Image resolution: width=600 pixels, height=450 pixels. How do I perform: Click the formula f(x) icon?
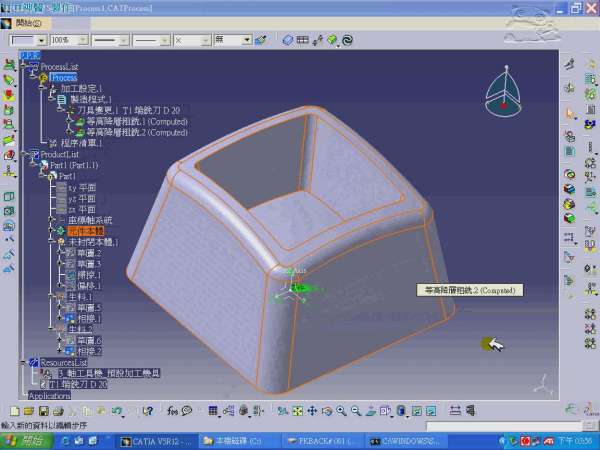tap(173, 411)
